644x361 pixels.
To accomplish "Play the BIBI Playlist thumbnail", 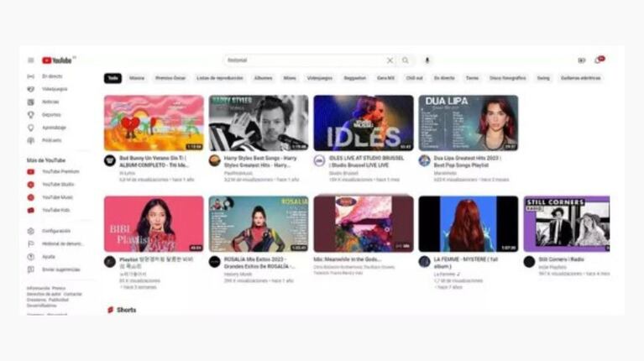I will point(154,224).
